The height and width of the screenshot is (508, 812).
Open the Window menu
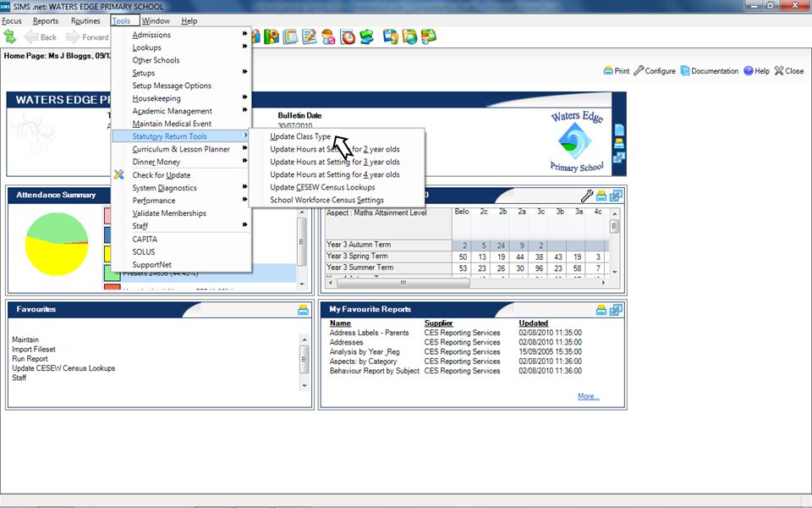[156, 20]
